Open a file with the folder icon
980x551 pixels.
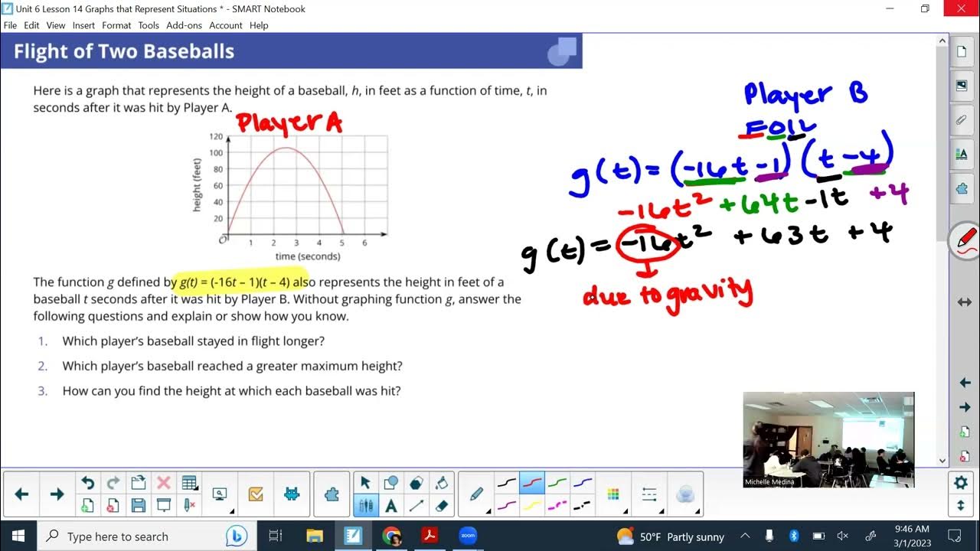pos(138,483)
